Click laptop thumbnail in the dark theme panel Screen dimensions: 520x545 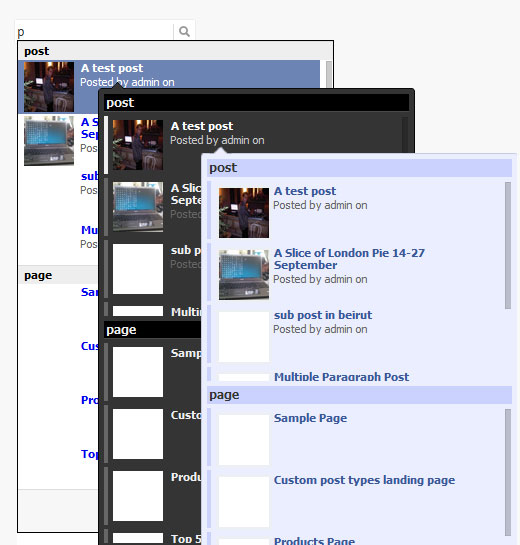(x=138, y=207)
